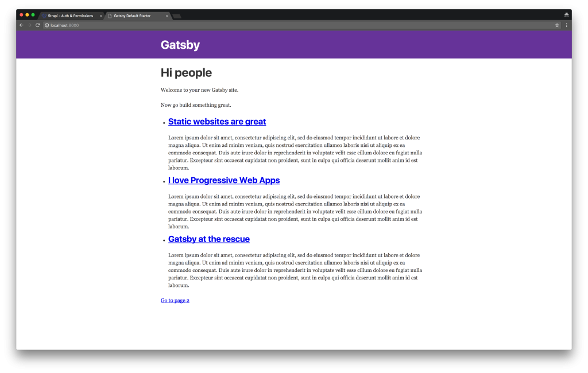Open the I love Progressive Web Apps article

(x=224, y=180)
